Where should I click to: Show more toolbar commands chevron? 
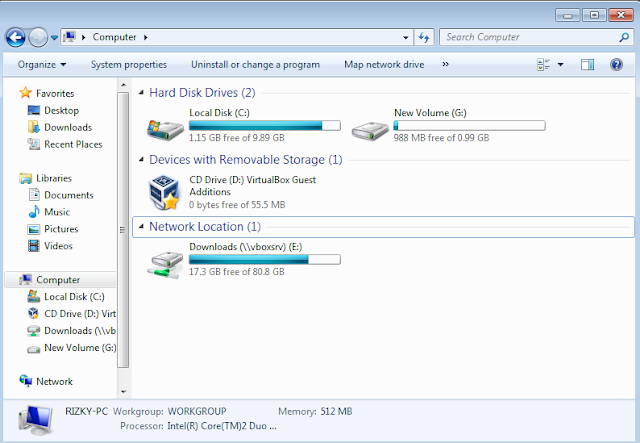445,64
